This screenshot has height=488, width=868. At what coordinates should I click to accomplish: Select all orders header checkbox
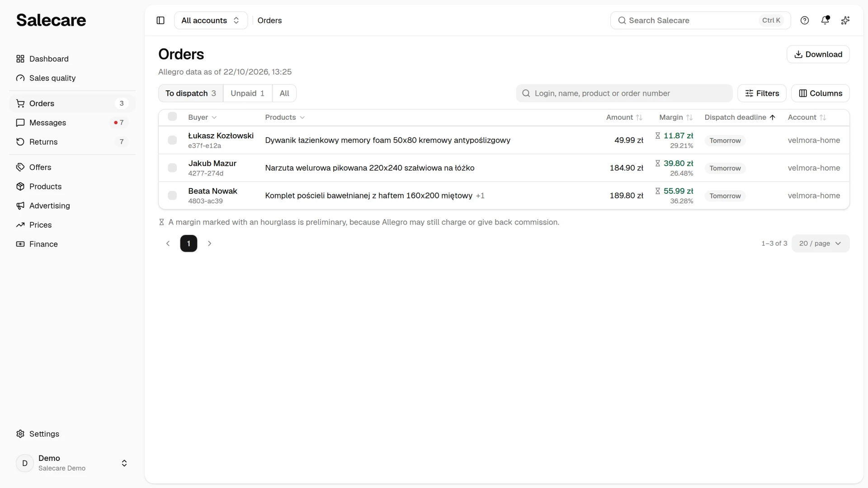[172, 117]
